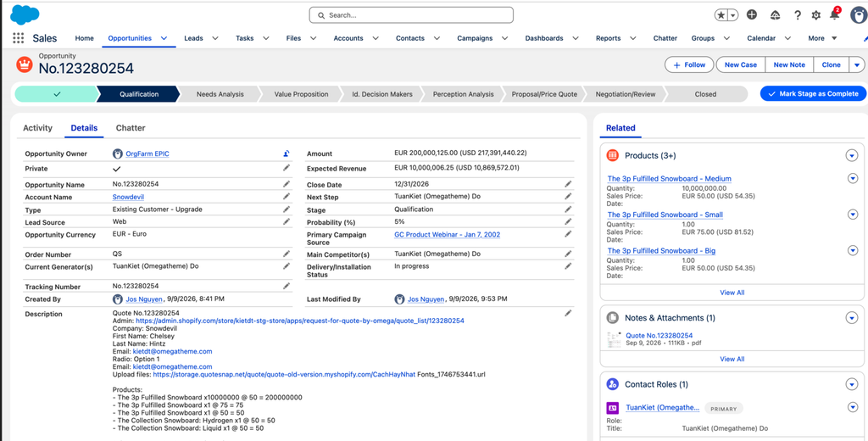The image size is (868, 441).
Task: Select the Proposal/Price Quote path stage
Action: click(544, 94)
